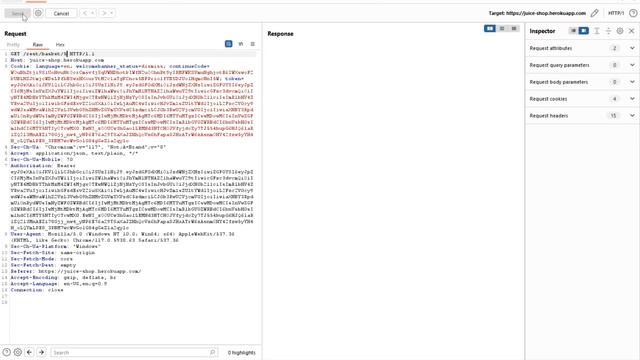Click magnifier icon in Search field

pyautogui.click(x=212, y=352)
